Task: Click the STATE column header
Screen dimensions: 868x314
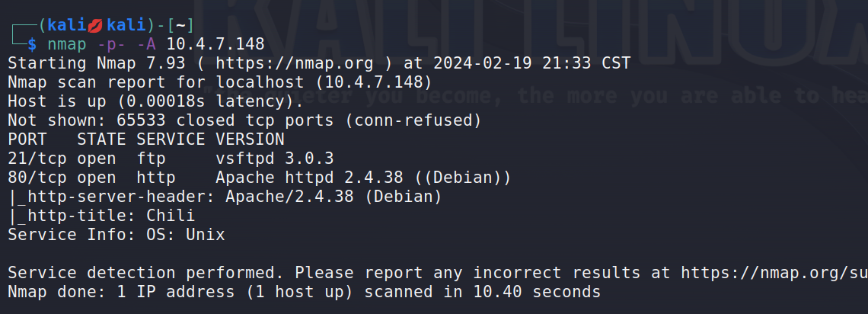Action: [x=101, y=139]
